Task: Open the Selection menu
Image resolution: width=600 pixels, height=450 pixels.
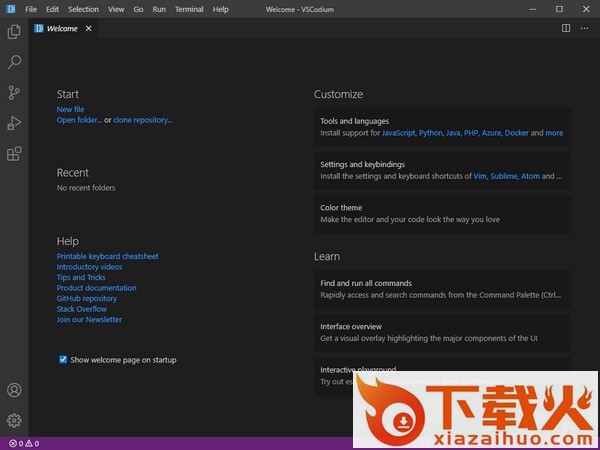Action: (83, 9)
